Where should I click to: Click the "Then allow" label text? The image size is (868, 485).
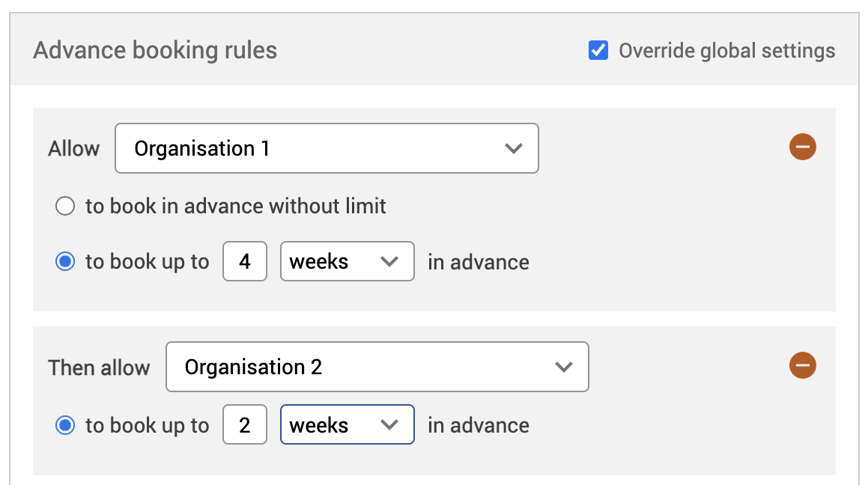point(99,367)
